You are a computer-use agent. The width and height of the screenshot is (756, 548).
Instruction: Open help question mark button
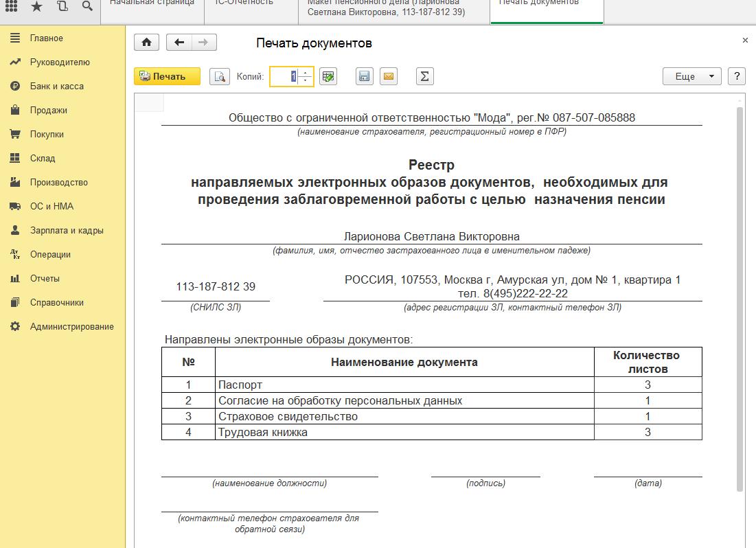coord(737,76)
